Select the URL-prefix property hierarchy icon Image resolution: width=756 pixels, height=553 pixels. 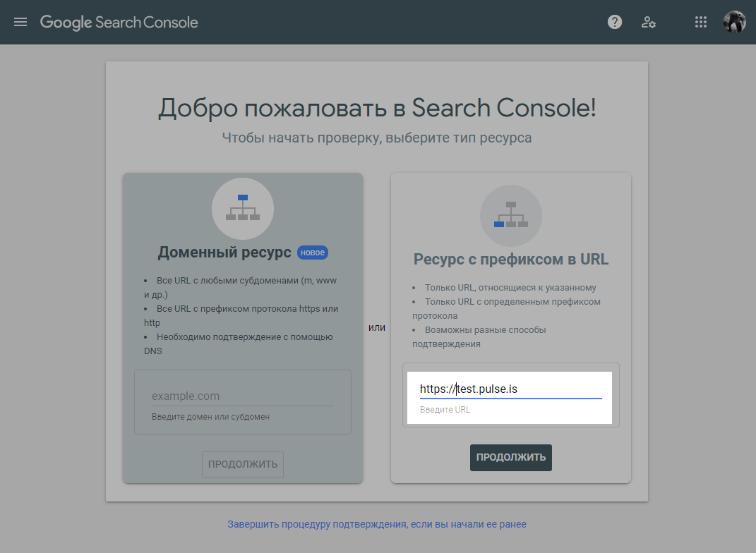pos(510,216)
